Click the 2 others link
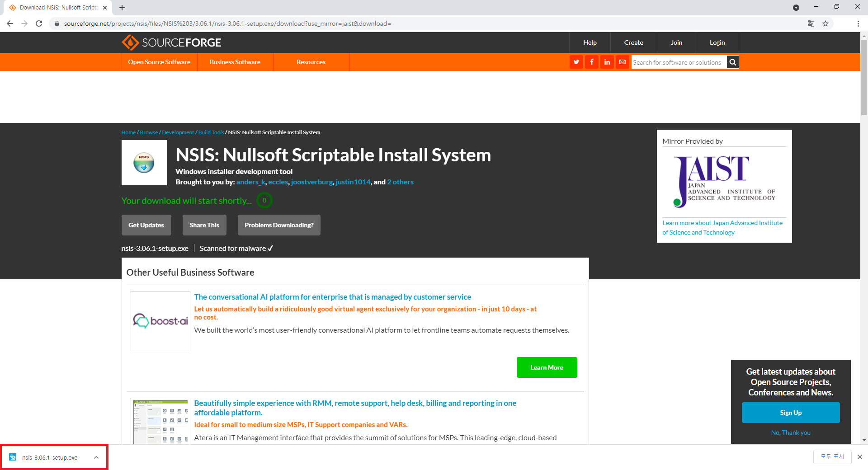 tap(400, 182)
